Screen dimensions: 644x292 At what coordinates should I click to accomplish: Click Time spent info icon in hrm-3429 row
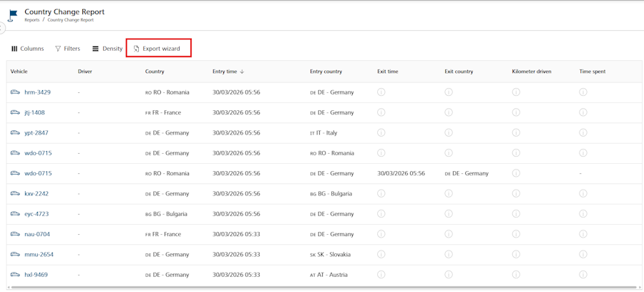coord(583,92)
